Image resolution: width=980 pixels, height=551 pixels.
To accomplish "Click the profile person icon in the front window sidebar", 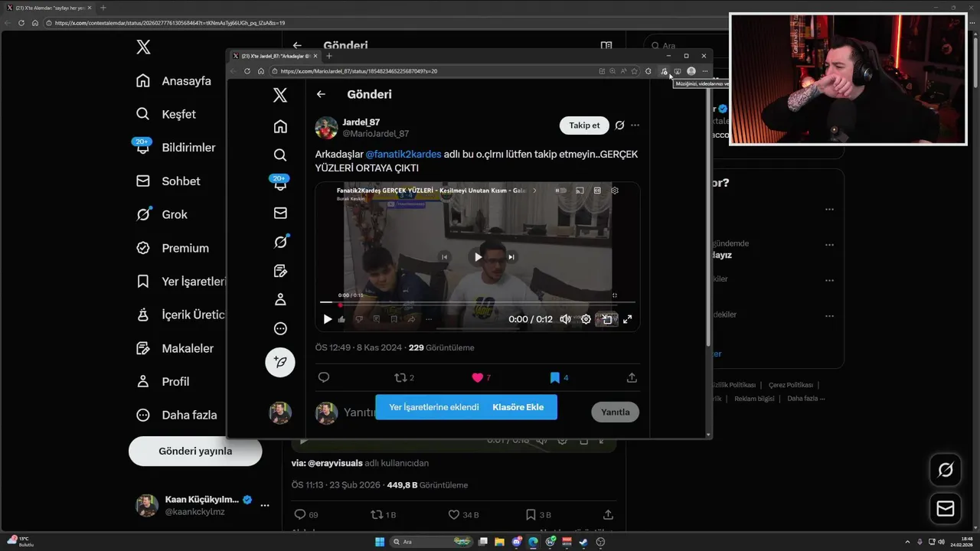I will [280, 299].
